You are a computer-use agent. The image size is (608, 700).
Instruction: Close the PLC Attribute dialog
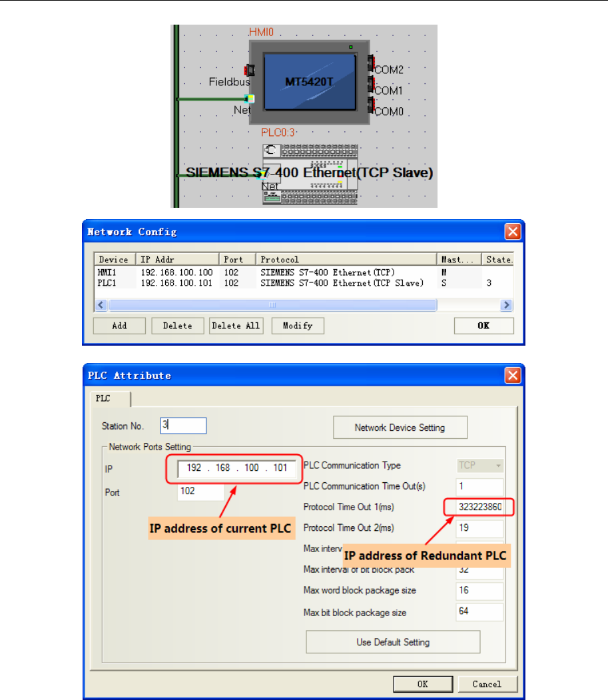513,375
